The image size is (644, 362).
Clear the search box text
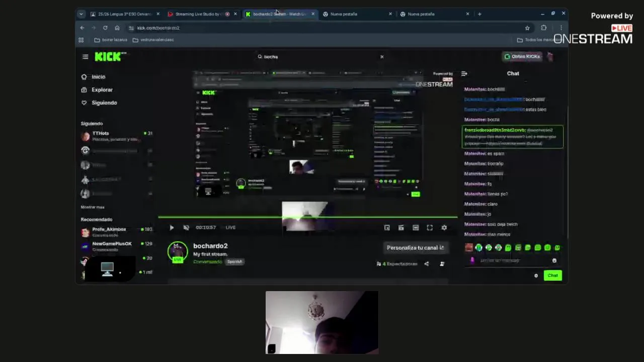(x=382, y=57)
